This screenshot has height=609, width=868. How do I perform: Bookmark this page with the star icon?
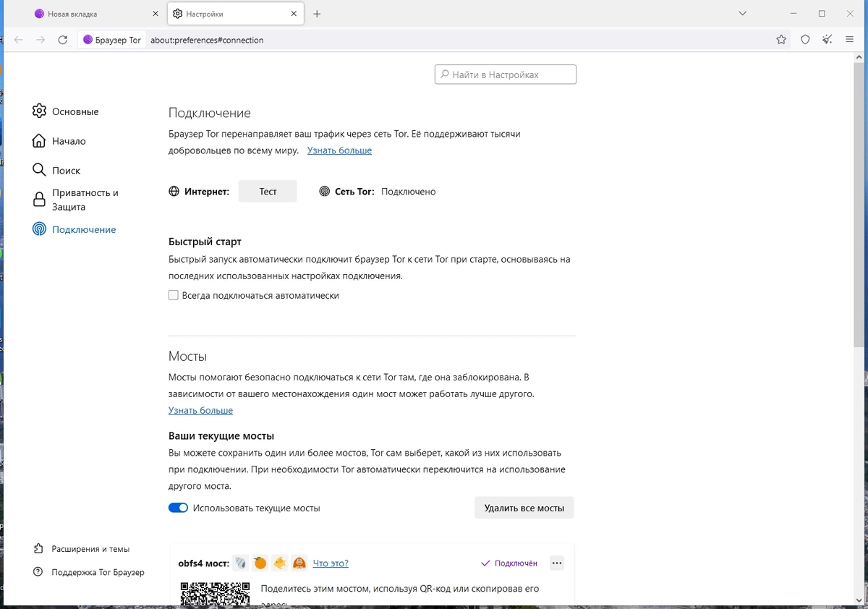coord(781,40)
